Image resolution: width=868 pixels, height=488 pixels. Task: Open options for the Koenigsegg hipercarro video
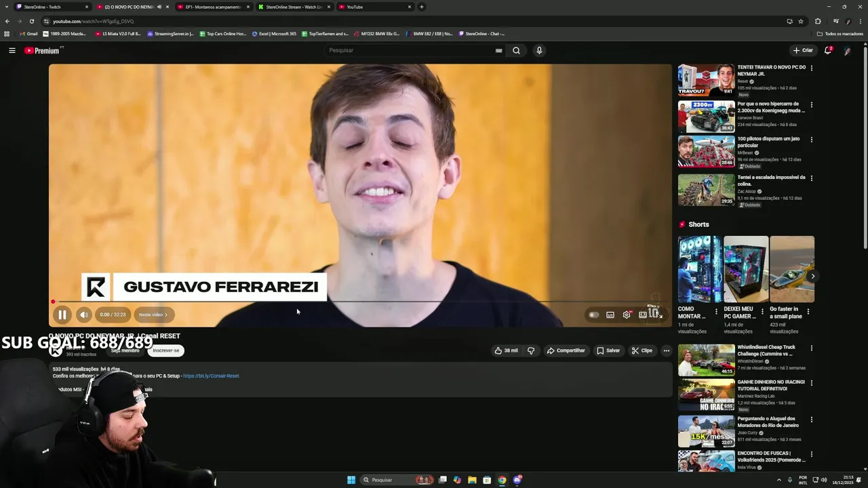811,105
